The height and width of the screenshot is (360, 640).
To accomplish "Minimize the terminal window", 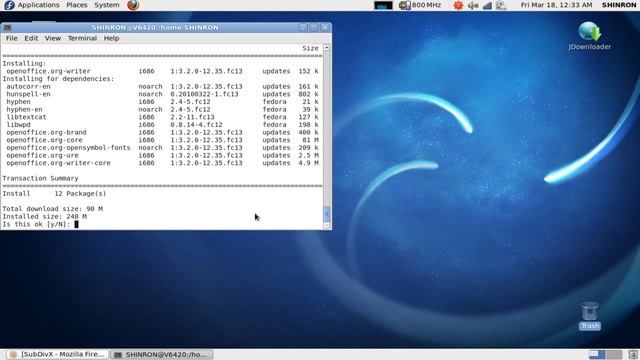I will tap(303, 27).
